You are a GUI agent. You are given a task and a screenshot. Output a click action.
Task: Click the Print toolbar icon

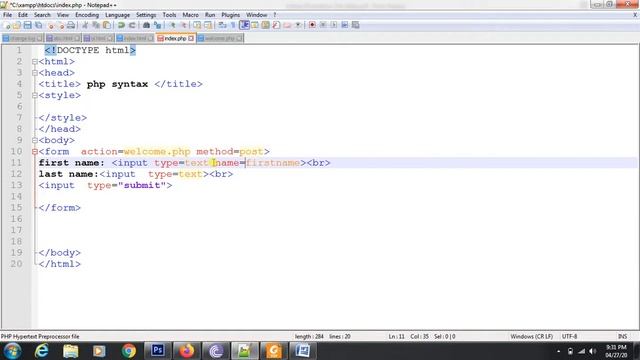(71, 25)
